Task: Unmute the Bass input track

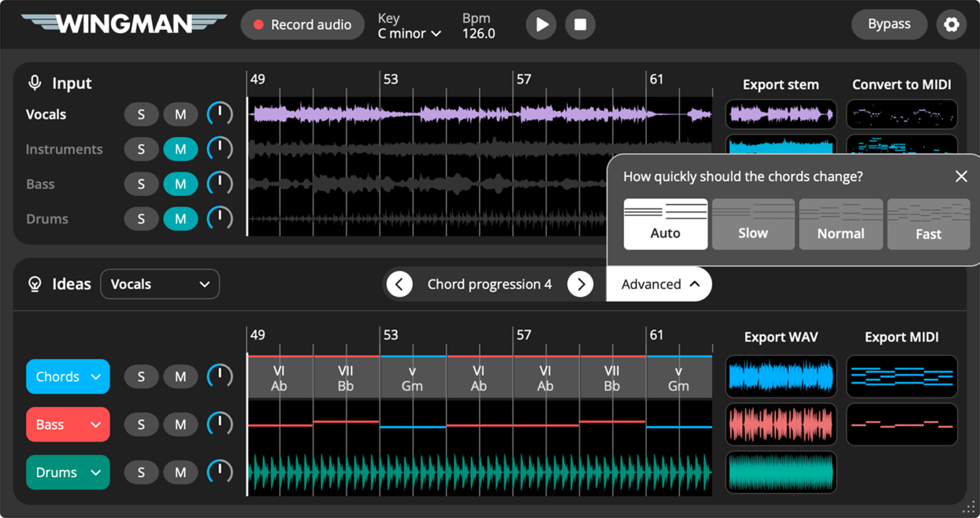Action: (181, 184)
